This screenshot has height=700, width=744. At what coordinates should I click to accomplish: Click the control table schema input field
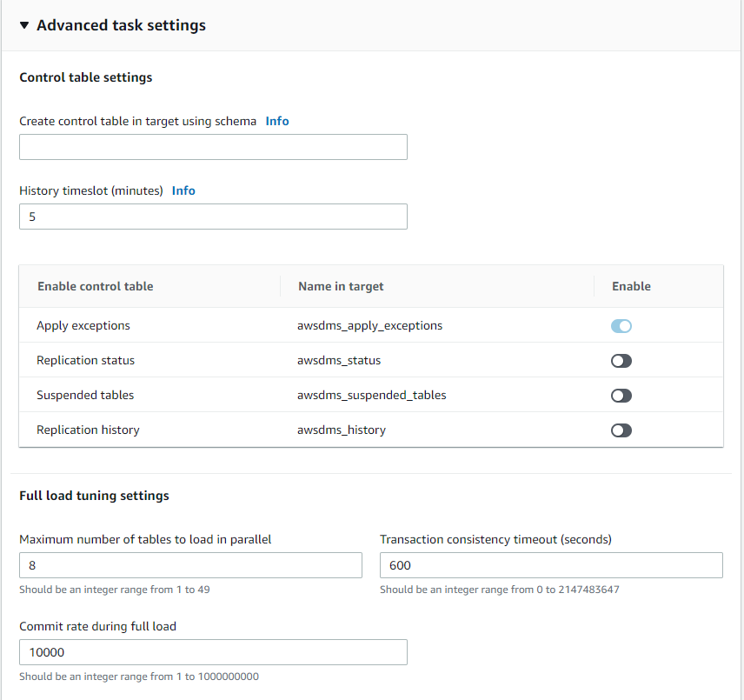(213, 147)
